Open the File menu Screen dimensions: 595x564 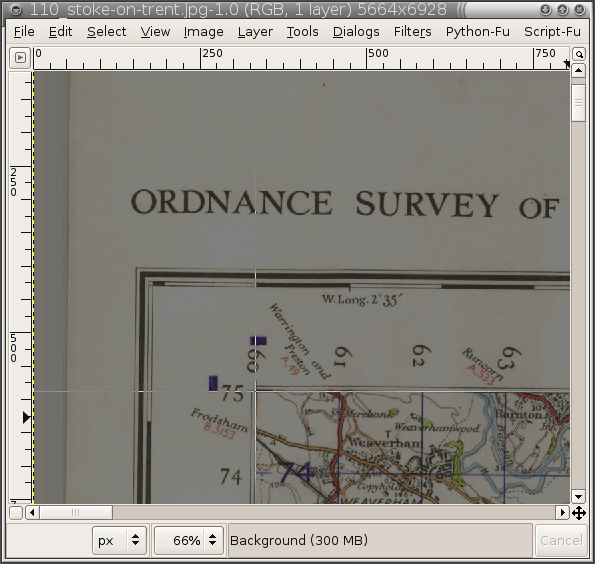[x=24, y=32]
